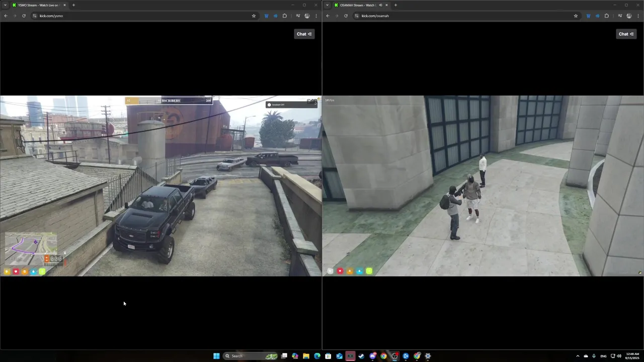Open profile avatar in YSMO window
The width and height of the screenshot is (644, 362).
307,16
